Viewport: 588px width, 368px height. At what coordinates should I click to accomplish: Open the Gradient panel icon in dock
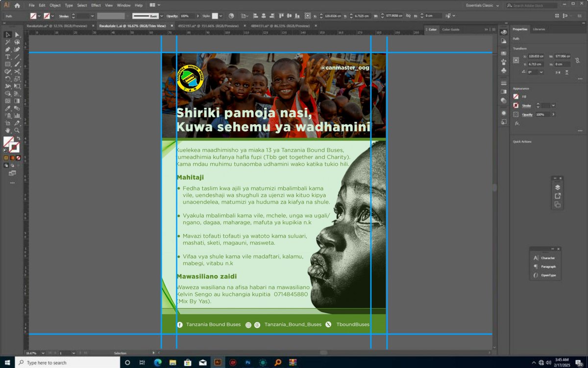coord(504,91)
